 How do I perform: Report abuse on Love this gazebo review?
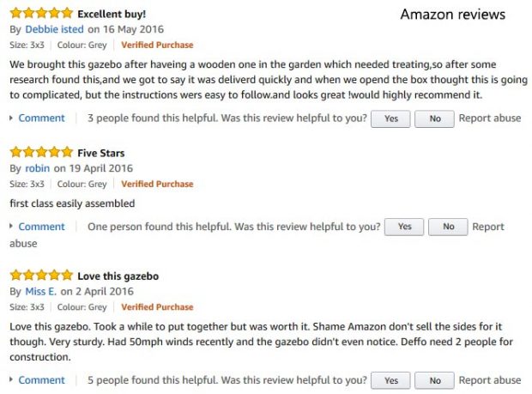489,380
